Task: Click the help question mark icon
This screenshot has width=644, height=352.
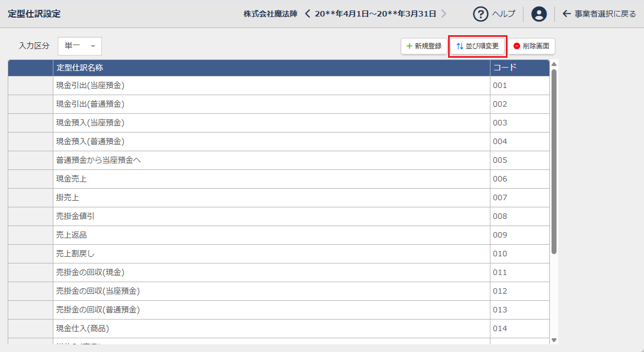Action: pos(481,14)
